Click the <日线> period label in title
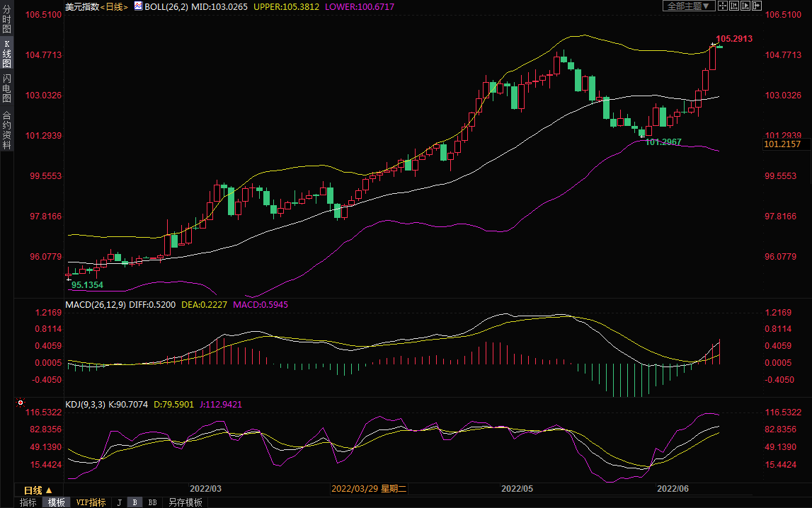The image size is (812, 508). (113, 6)
